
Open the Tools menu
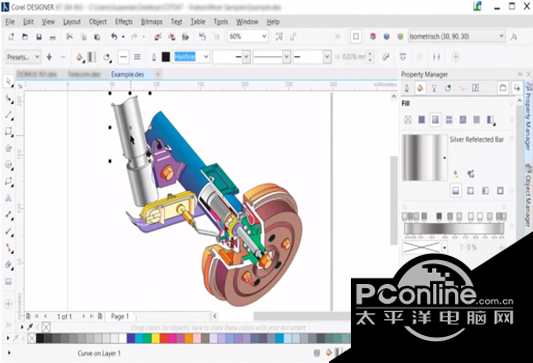(221, 22)
